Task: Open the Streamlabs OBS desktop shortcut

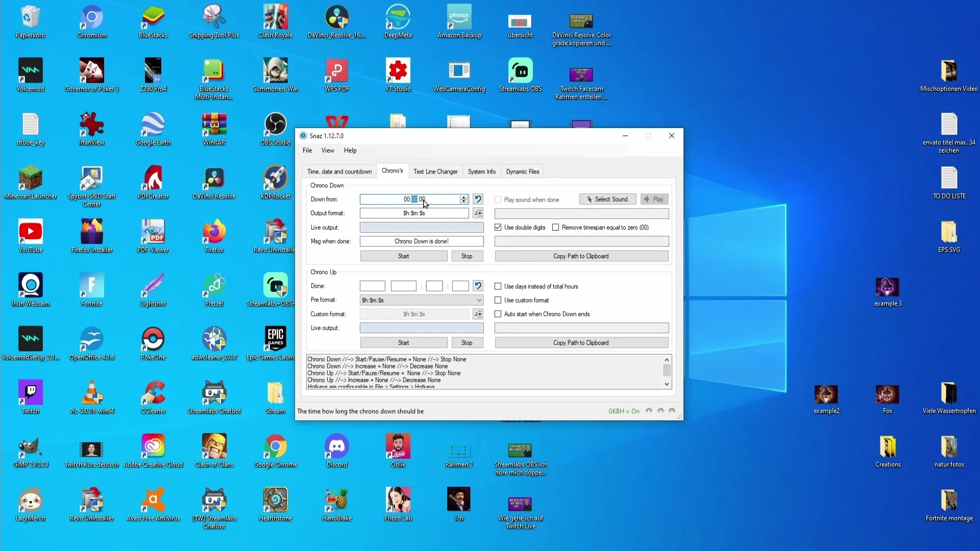Action: pyautogui.click(x=520, y=76)
